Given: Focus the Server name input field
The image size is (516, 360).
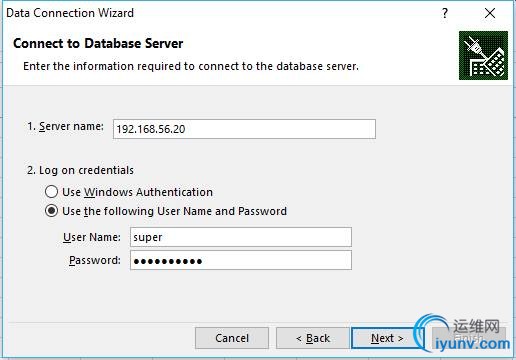Looking at the screenshot, I should (x=244, y=129).
